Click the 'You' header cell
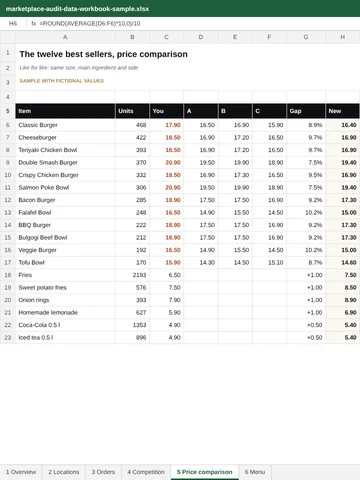The width and height of the screenshot is (360, 480). click(166, 111)
